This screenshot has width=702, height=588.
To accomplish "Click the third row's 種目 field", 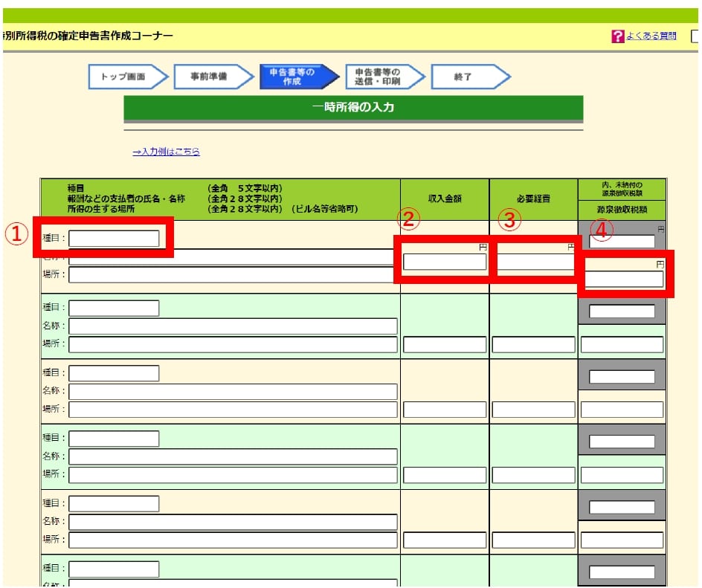I will 114,373.
